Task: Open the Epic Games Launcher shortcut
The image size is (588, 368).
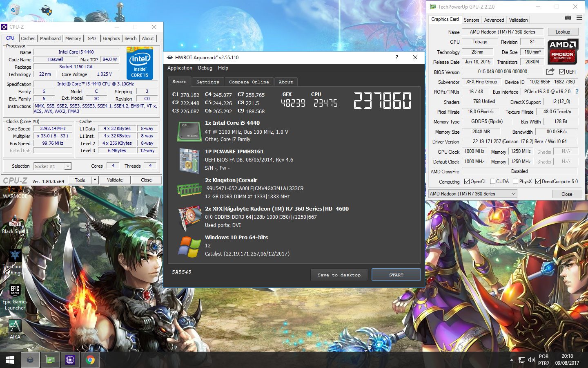Action: pyautogui.click(x=15, y=297)
